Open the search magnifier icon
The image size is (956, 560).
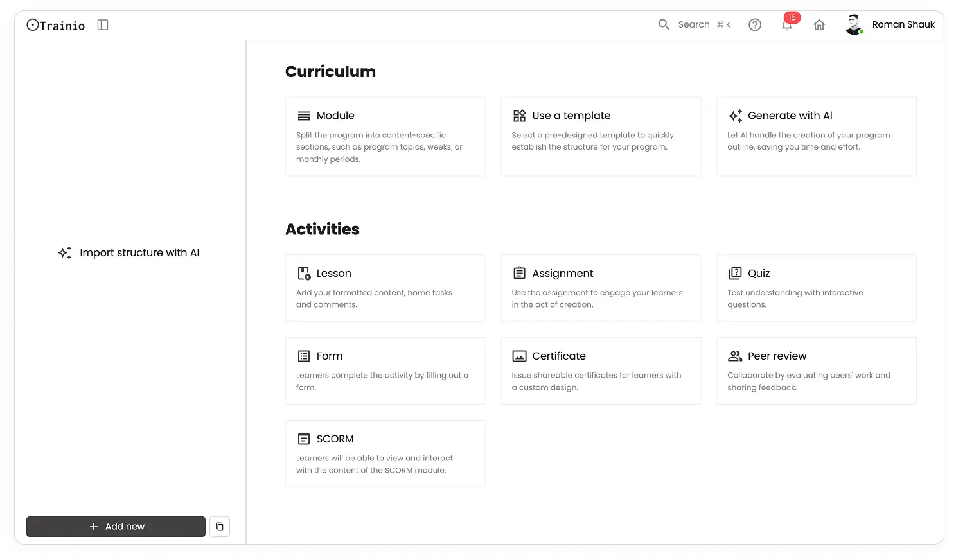tap(664, 24)
